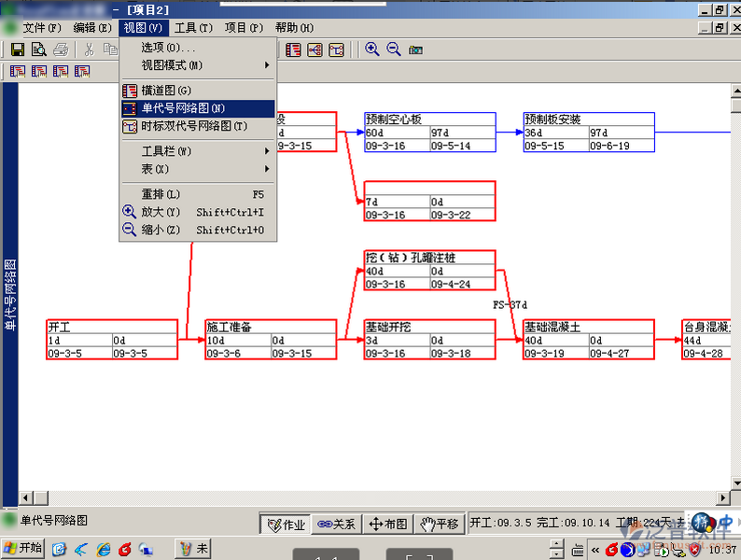Select the 基础开挖 task node
This screenshot has height=560, width=741.
[428, 340]
